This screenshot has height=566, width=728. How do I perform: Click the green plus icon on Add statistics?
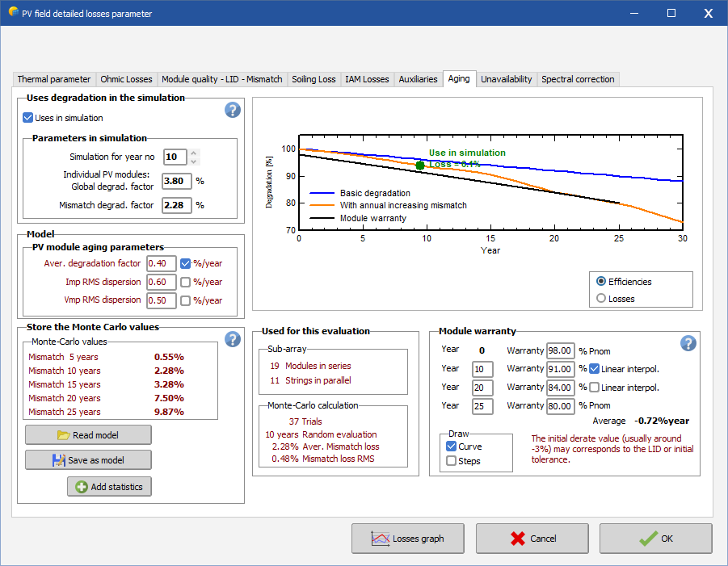pyautogui.click(x=82, y=487)
